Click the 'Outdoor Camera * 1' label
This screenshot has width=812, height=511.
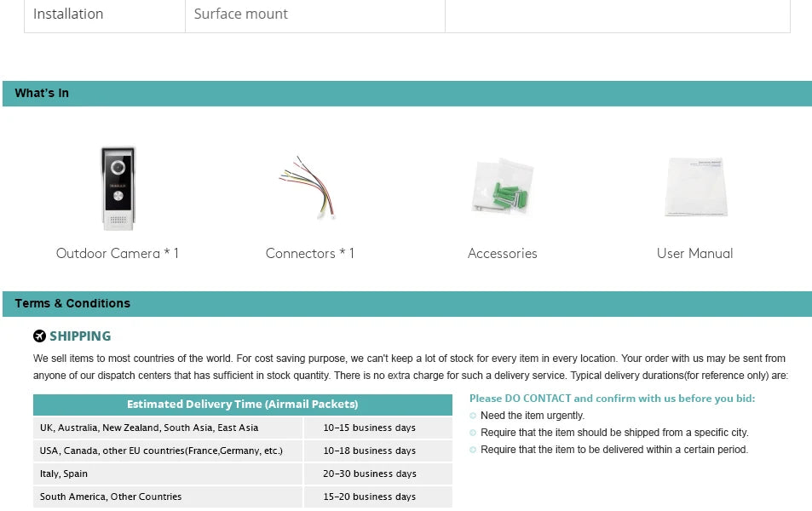[118, 253]
